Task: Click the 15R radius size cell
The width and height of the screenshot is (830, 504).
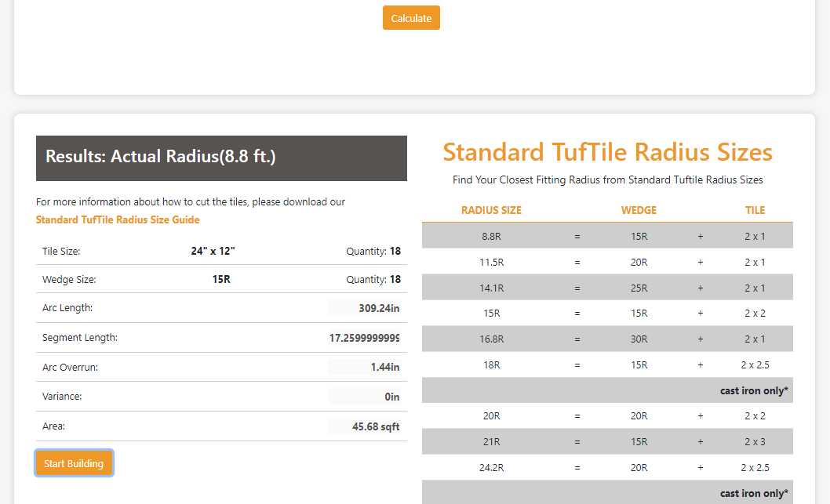Action: (491, 314)
